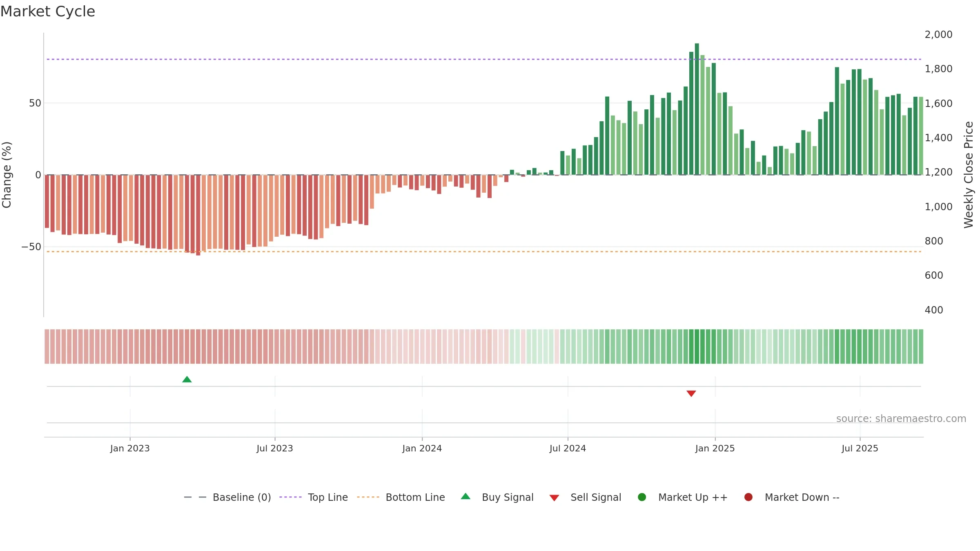Click the tallest green bar above the Top Line
Screen dimensions: 980x551
coord(697,109)
